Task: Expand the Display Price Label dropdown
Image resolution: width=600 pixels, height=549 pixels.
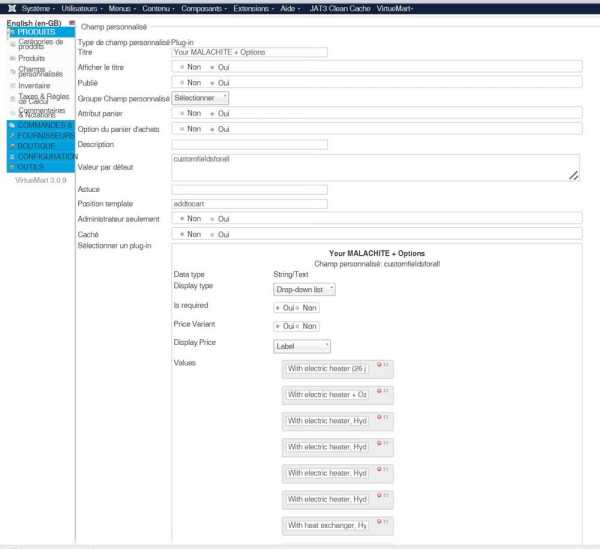Action: tap(301, 346)
